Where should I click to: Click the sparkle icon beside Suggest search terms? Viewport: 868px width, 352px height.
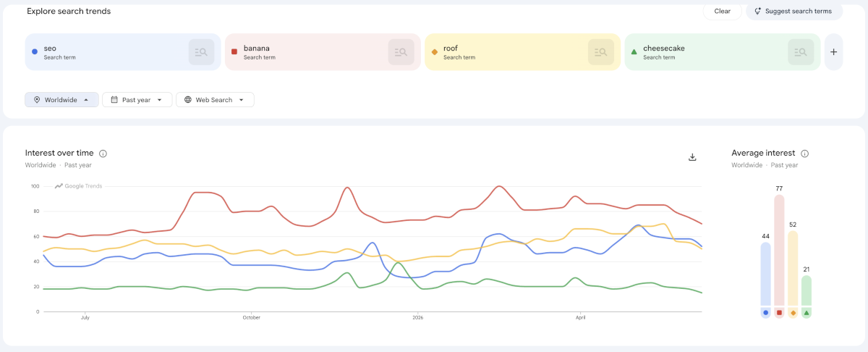coord(758,12)
